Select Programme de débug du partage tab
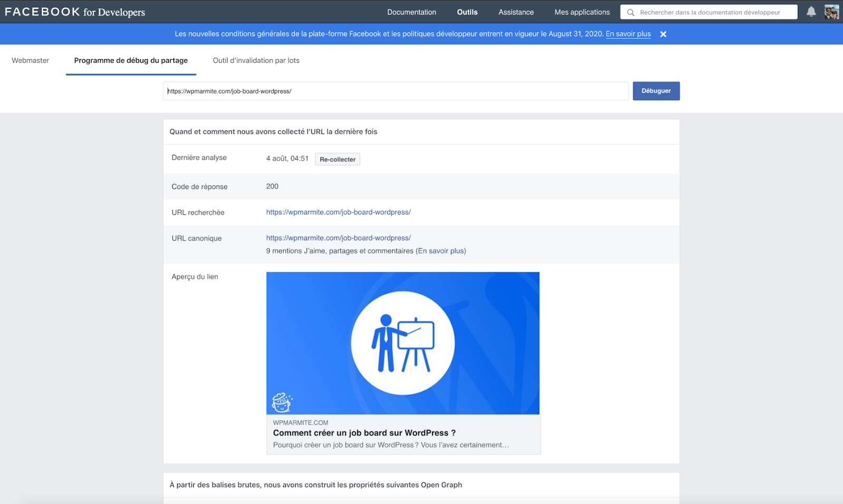 click(x=131, y=61)
